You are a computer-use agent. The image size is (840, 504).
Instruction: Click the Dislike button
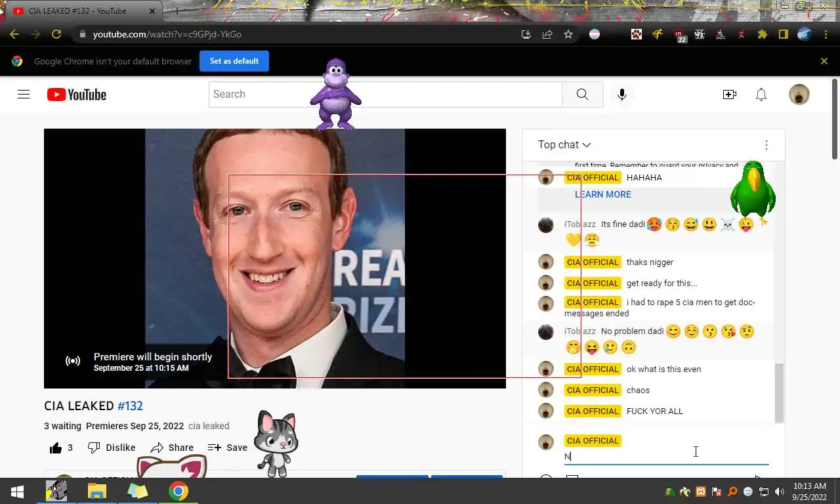pyautogui.click(x=112, y=448)
